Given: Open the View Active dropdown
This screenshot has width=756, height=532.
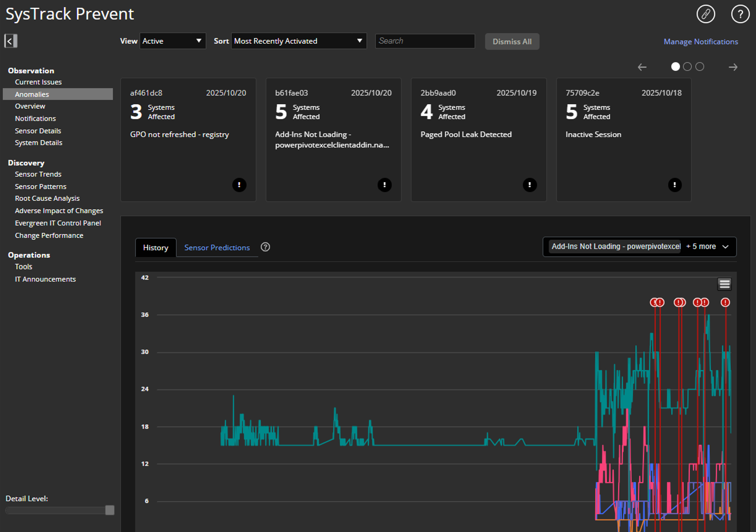Looking at the screenshot, I should point(173,41).
